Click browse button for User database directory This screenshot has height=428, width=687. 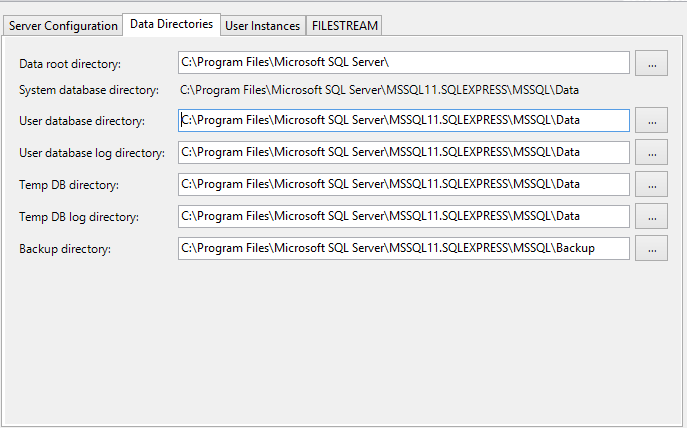(x=651, y=121)
